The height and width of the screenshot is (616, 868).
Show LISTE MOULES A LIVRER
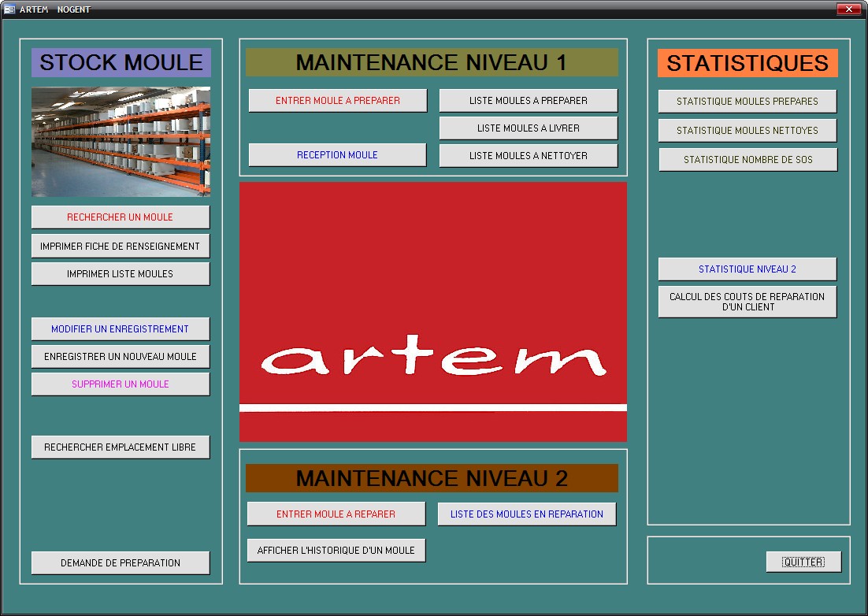point(529,128)
